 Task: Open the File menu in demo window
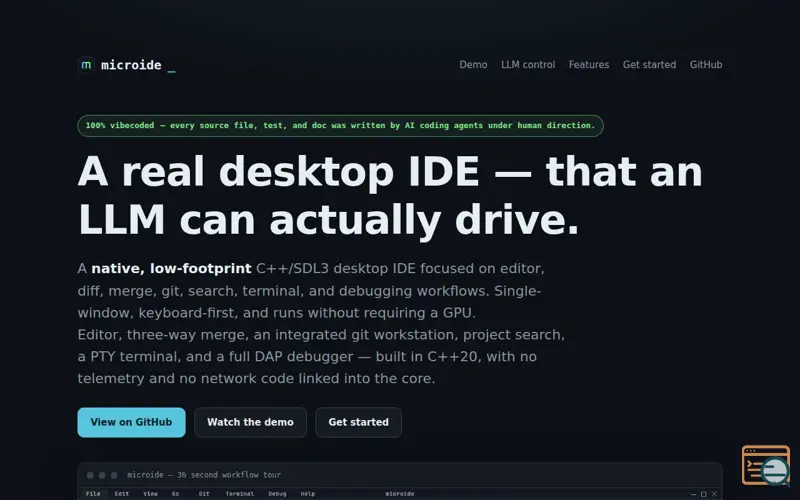93,494
